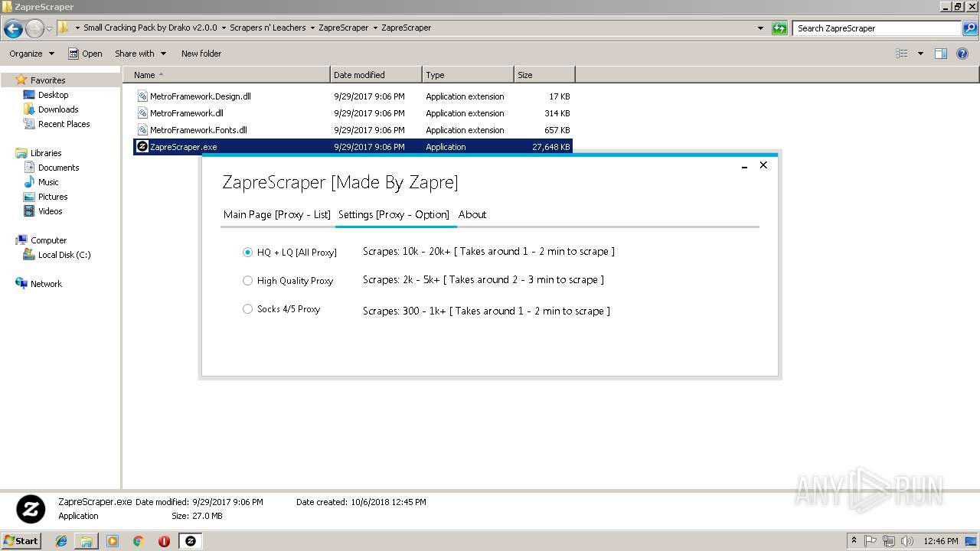Click the address bar folder icon
Screen dimensions: 980x551
(x=64, y=28)
